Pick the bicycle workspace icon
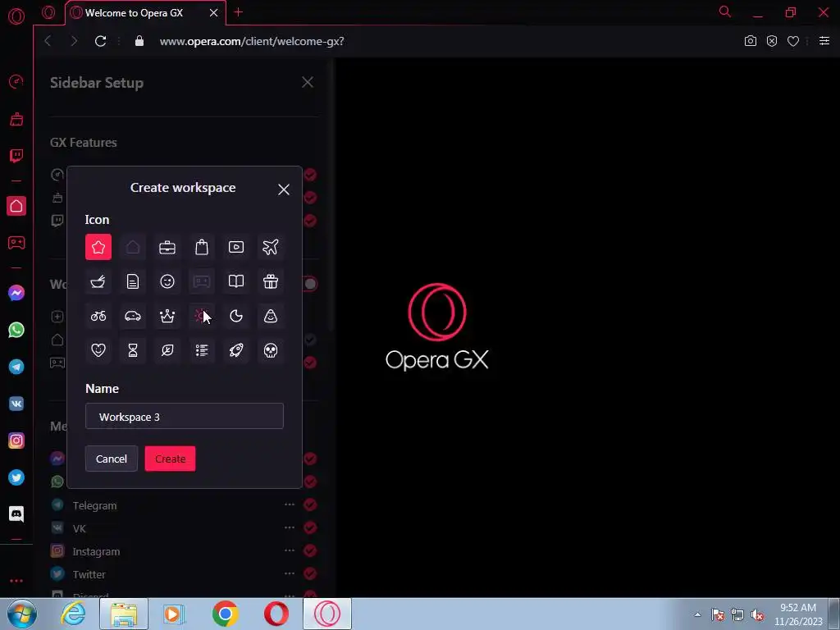Screen dimensions: 840x630 coord(98,316)
